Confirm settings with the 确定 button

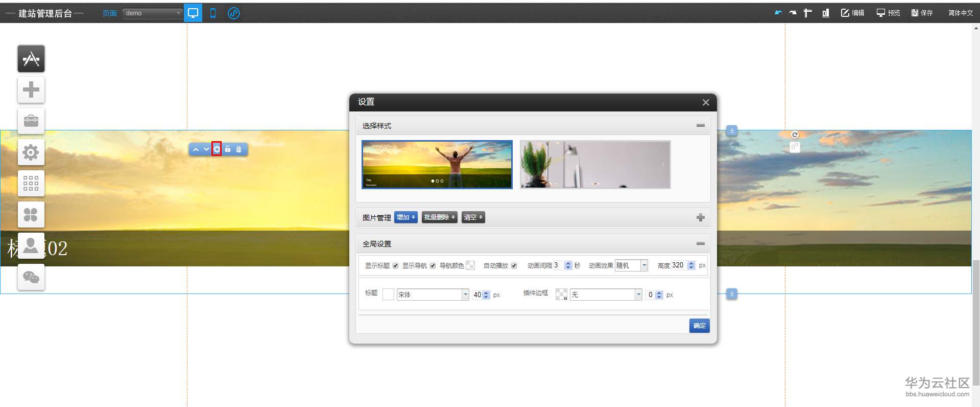(x=699, y=326)
